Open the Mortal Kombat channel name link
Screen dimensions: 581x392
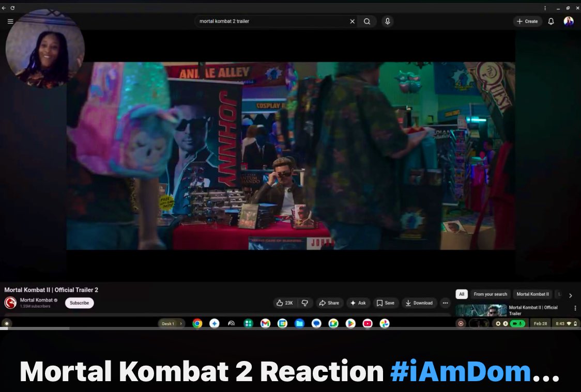[x=36, y=300]
